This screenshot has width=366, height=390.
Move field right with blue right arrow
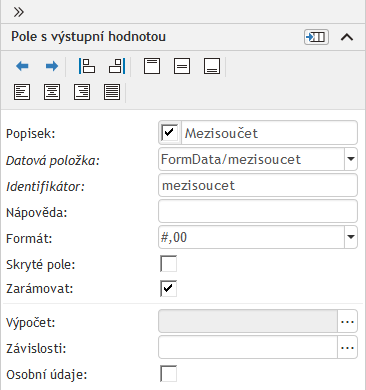pos(52,66)
